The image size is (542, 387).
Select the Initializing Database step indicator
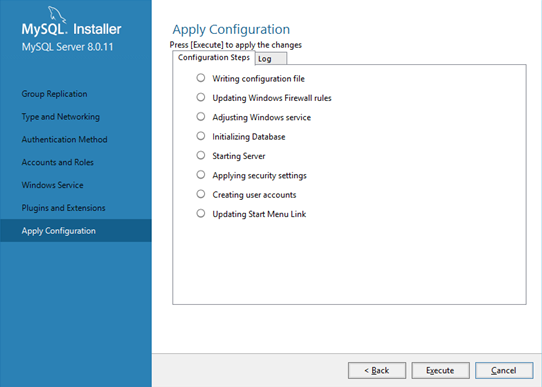200,136
